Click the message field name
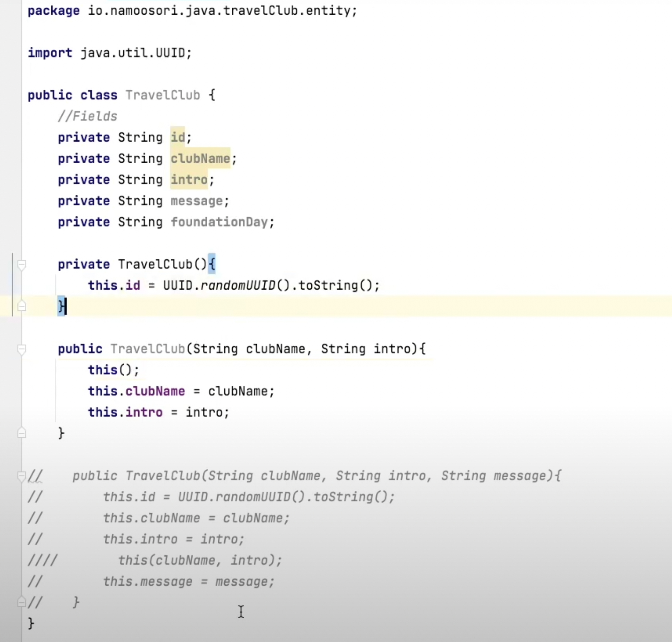Viewport: 672px width, 642px height. 197,201
